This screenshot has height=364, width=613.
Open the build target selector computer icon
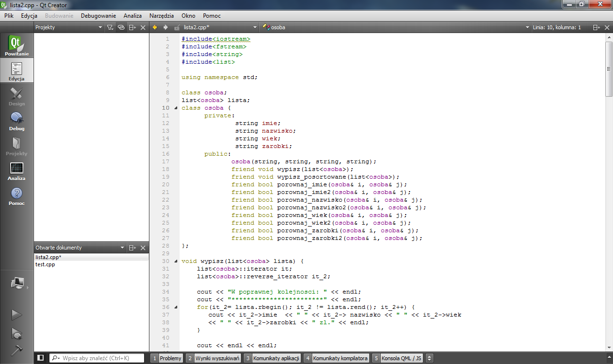pyautogui.click(x=17, y=284)
